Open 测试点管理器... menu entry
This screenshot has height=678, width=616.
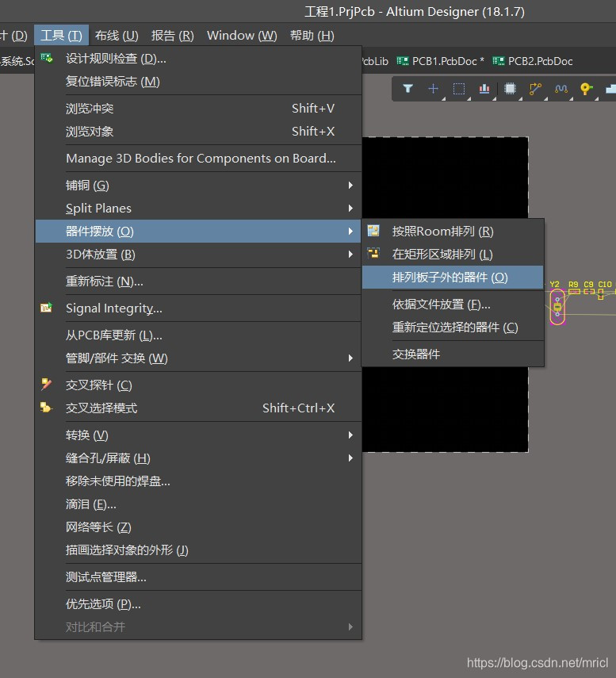point(198,576)
